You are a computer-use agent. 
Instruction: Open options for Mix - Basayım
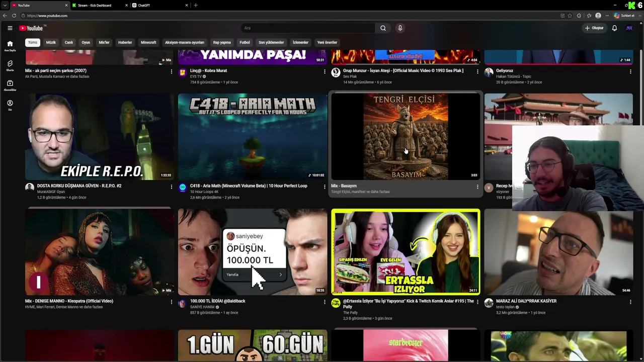(477, 187)
